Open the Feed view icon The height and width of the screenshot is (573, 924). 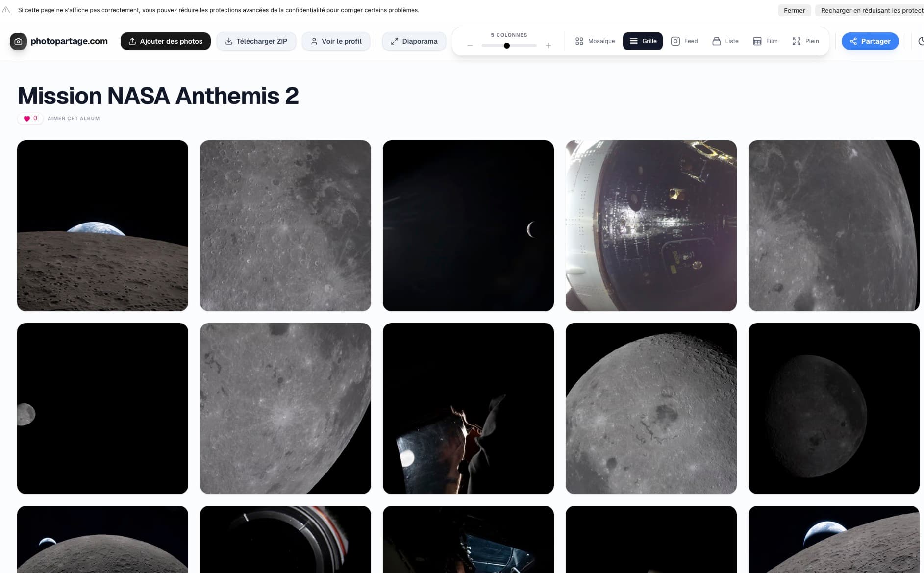pos(684,41)
